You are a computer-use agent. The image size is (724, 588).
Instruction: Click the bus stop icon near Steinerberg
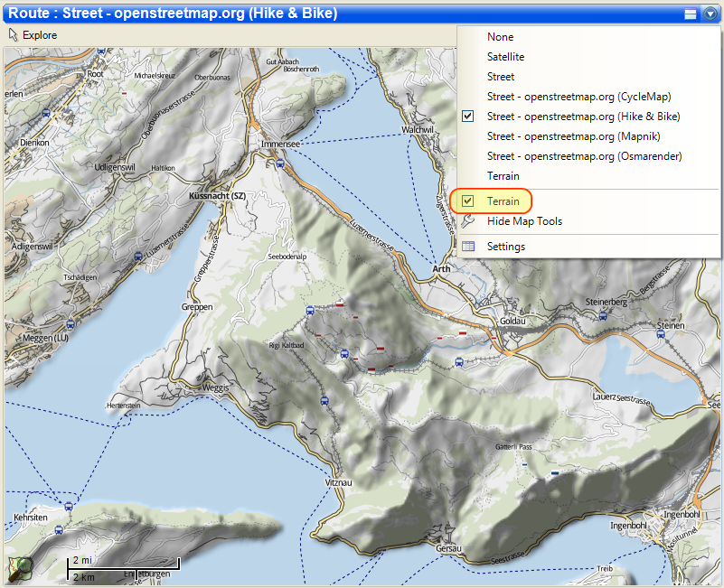tap(602, 316)
